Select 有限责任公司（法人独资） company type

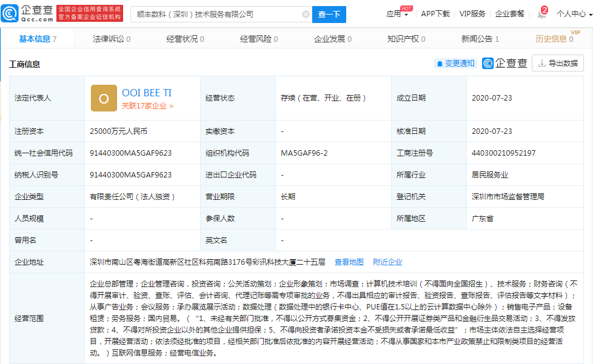(x=132, y=197)
